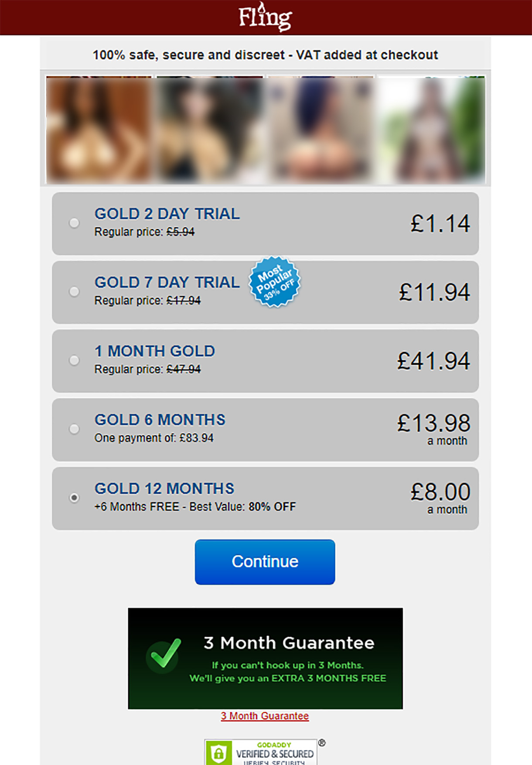Image resolution: width=532 pixels, height=765 pixels.
Task: Click the £11.94 plan price
Action: tap(434, 292)
